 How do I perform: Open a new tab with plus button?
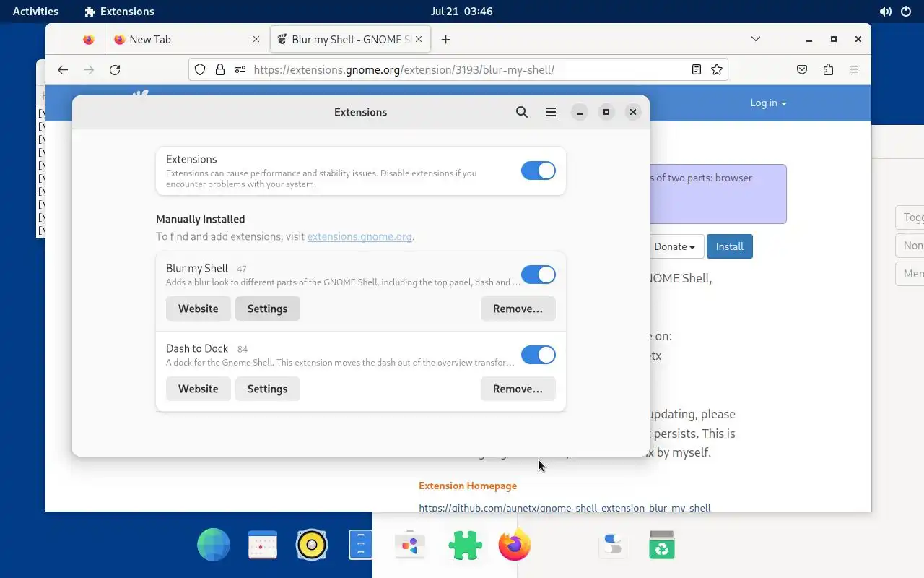coord(446,39)
